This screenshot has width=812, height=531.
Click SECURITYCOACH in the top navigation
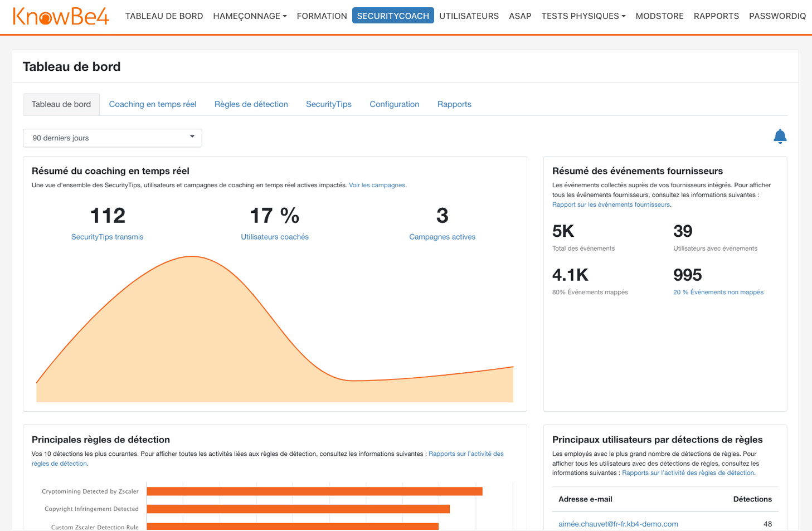click(x=393, y=16)
